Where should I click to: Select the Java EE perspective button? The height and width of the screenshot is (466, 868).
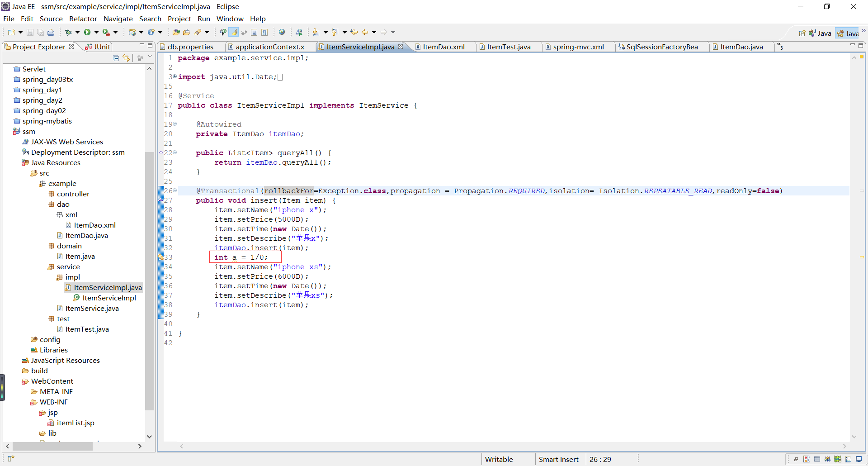pyautogui.click(x=848, y=33)
